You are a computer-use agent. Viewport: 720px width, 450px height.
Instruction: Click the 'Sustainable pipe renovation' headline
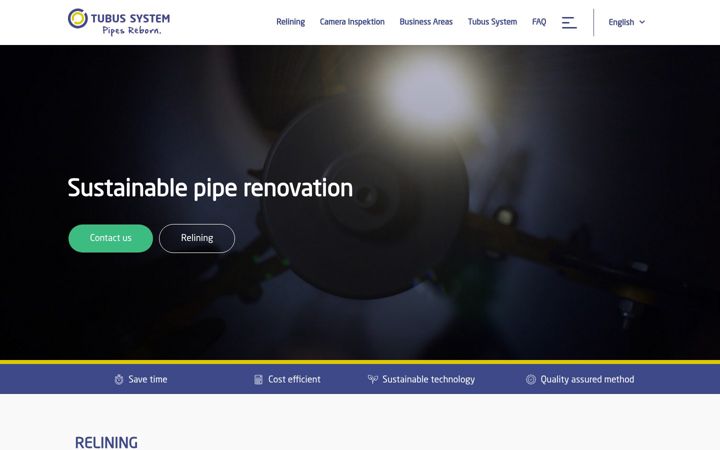pos(210,188)
